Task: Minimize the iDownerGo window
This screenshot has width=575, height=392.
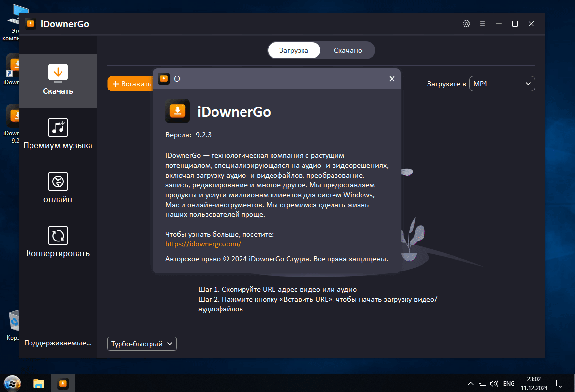Action: (498, 24)
